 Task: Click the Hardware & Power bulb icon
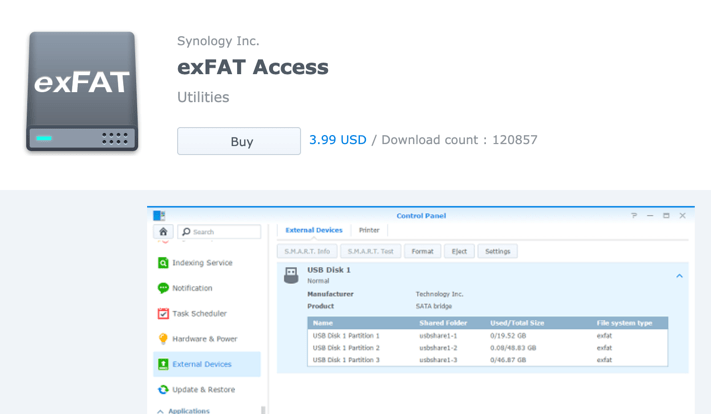(163, 339)
